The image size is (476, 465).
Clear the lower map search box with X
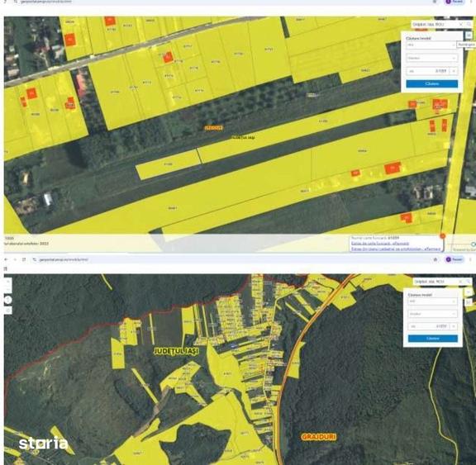pos(460,282)
